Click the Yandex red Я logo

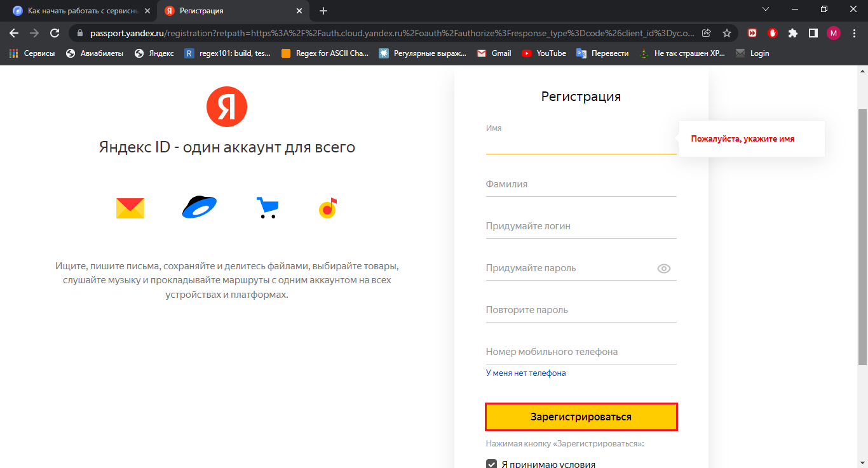pos(226,107)
